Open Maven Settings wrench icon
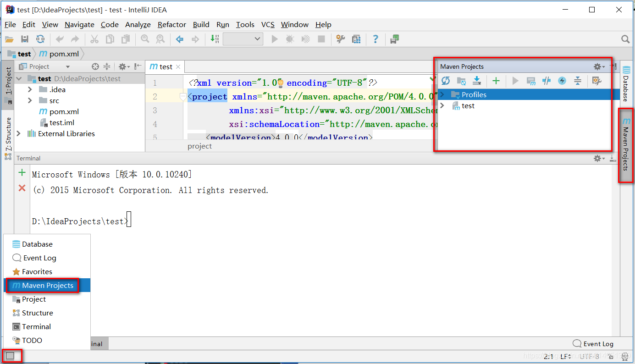 (596, 81)
